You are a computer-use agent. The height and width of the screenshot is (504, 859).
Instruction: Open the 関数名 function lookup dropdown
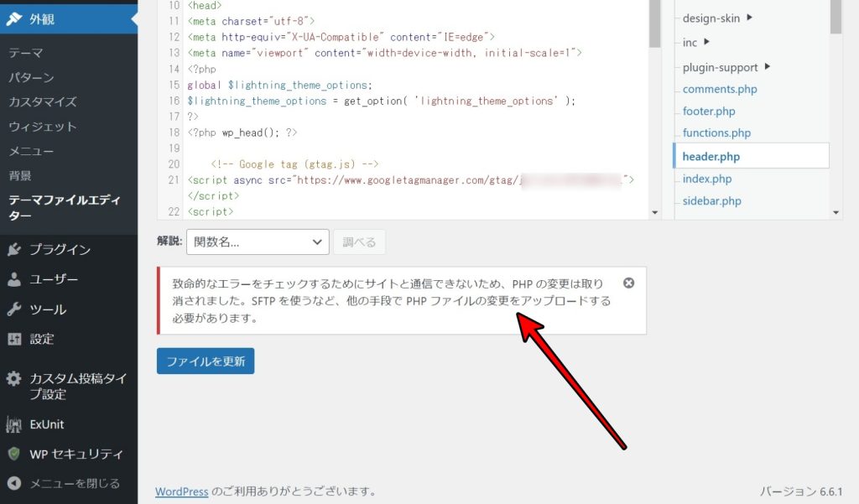[257, 242]
